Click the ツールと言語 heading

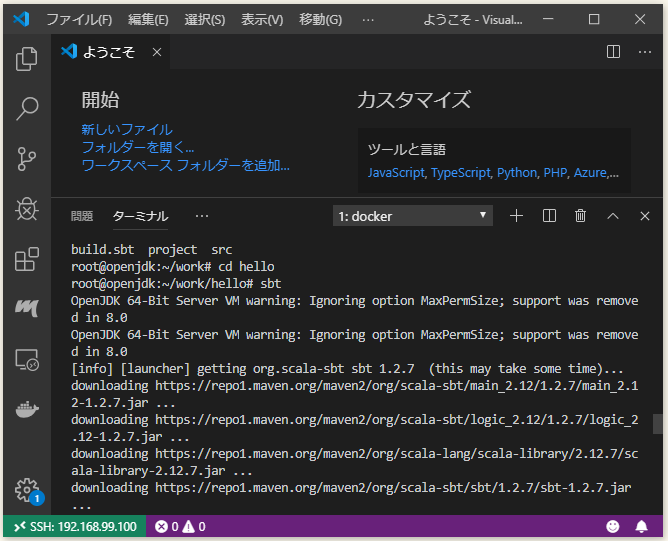pyautogui.click(x=406, y=150)
